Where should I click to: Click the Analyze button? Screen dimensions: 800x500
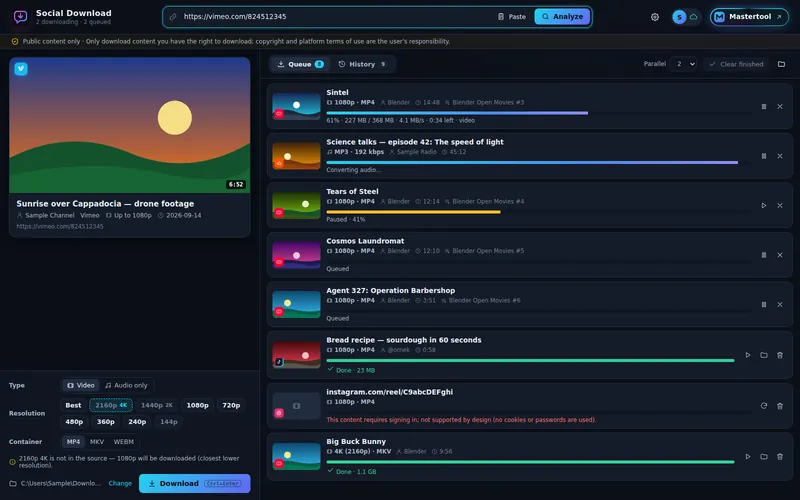(x=562, y=16)
